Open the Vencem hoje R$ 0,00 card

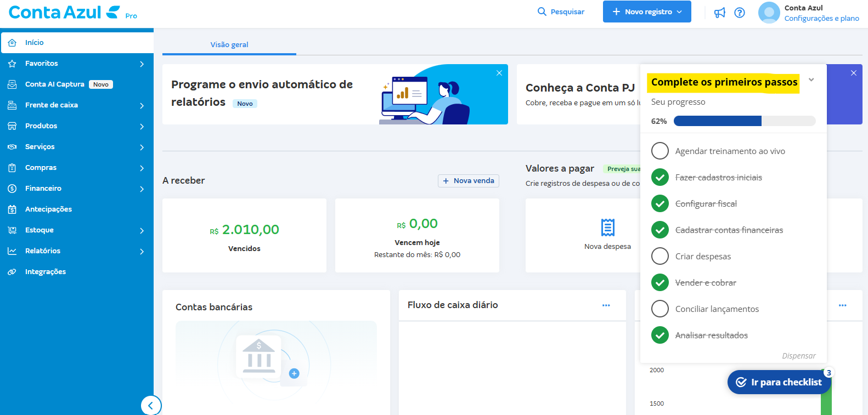coord(418,236)
